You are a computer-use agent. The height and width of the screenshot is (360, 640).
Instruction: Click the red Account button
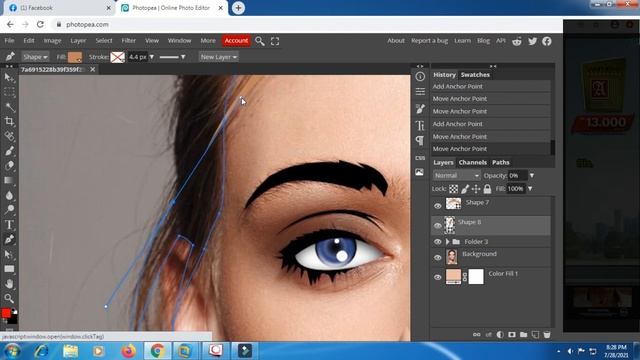click(236, 41)
